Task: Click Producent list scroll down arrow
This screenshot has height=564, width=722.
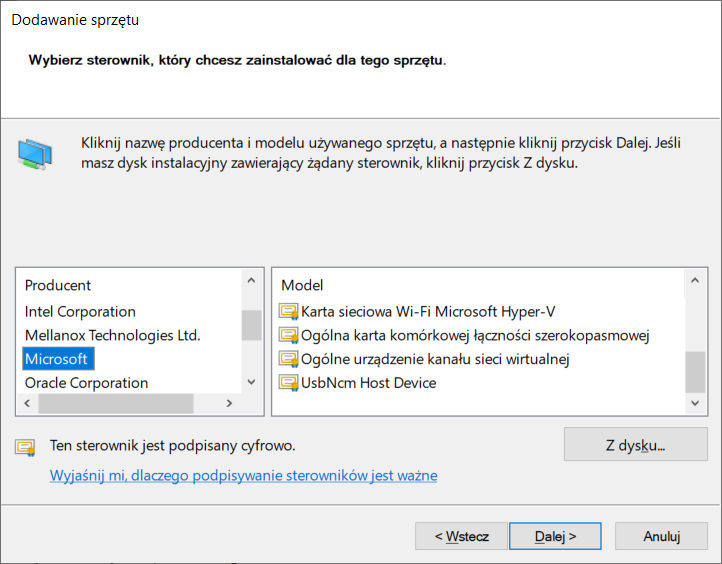Action: coord(251,382)
